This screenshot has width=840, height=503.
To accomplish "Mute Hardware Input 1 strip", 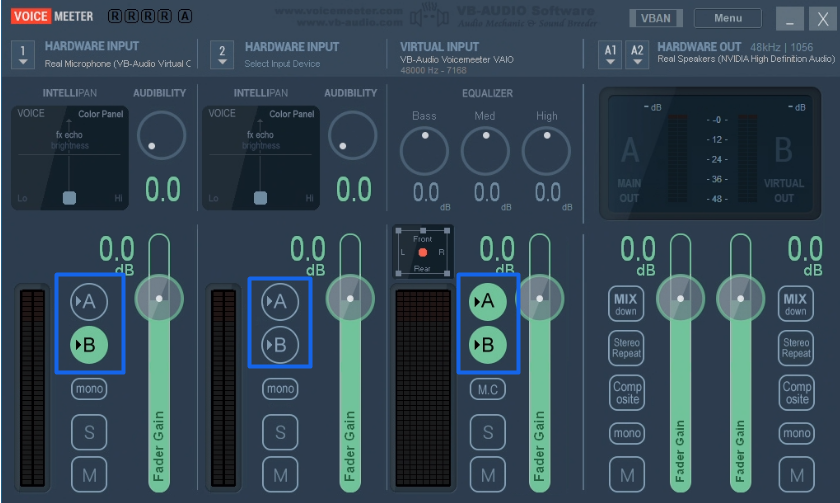I will [x=89, y=475].
